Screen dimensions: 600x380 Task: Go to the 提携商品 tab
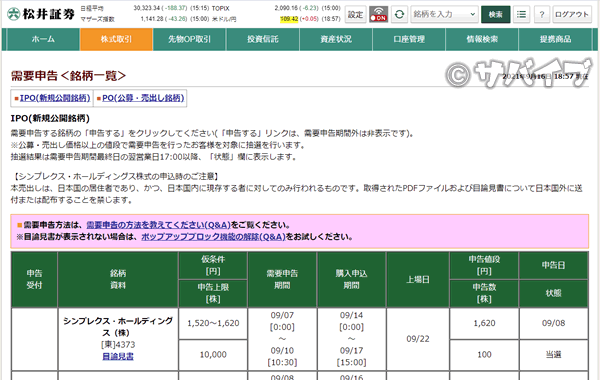tap(555, 39)
